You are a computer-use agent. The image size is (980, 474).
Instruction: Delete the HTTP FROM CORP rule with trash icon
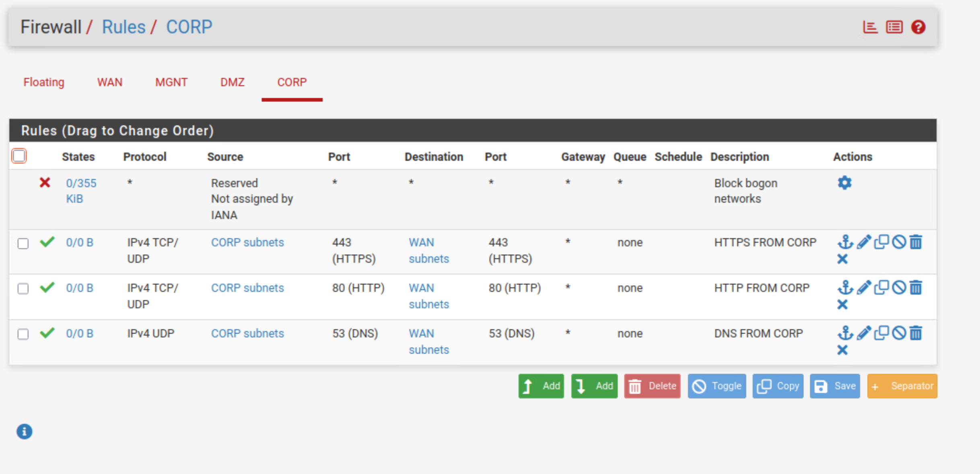[x=916, y=288]
